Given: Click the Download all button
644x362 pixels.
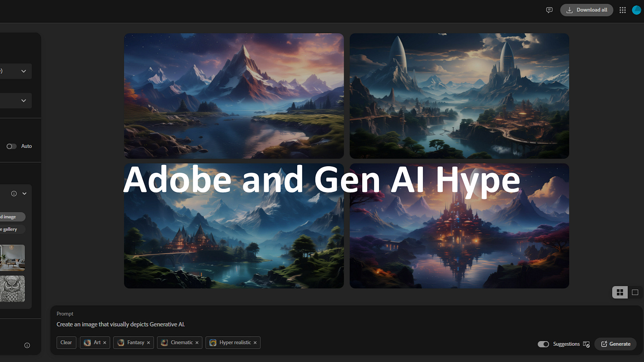Looking at the screenshot, I should [x=586, y=10].
